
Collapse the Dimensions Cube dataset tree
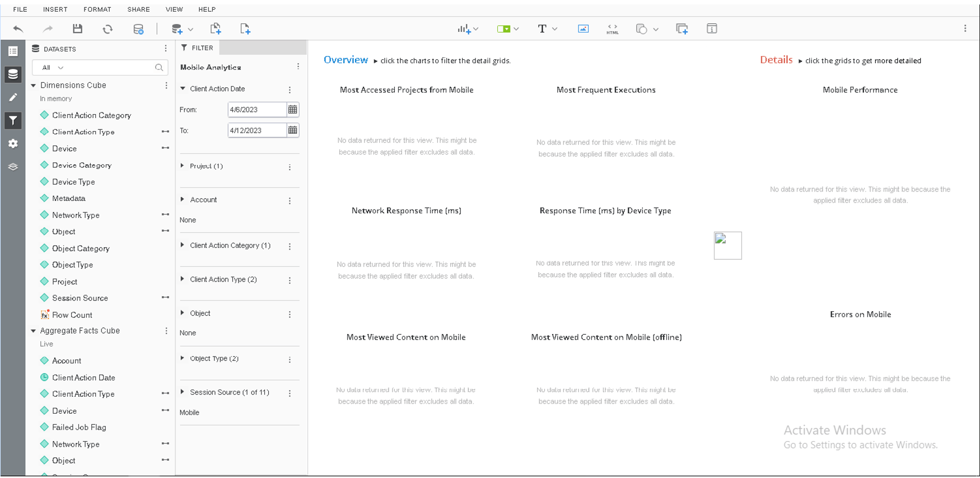34,86
